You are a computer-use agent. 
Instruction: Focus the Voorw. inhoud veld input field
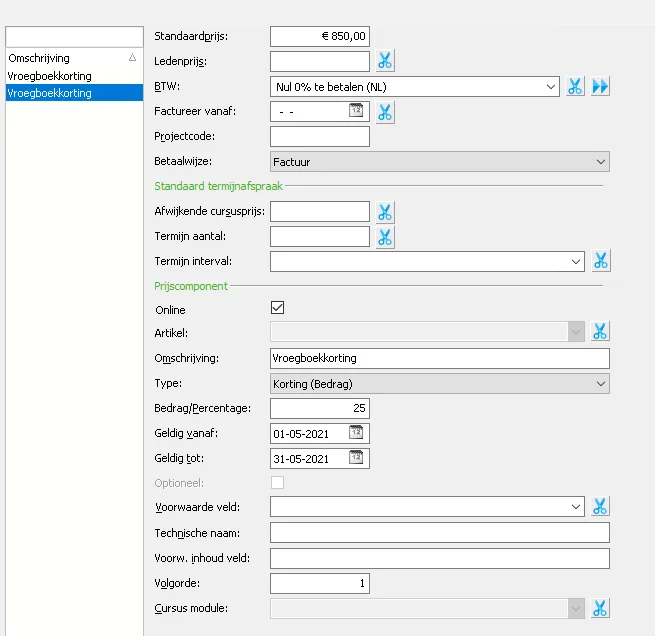point(439,558)
